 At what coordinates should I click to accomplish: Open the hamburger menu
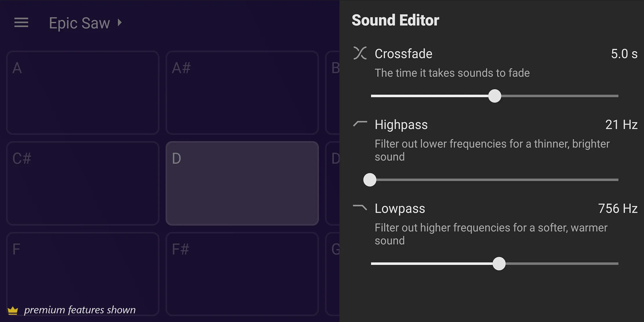(21, 23)
